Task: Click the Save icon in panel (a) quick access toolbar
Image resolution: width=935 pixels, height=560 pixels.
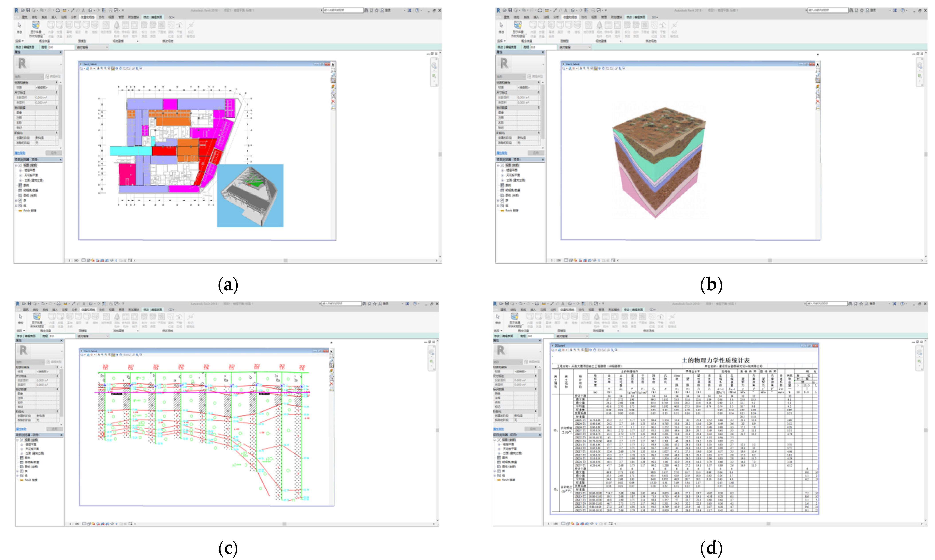Action: pos(28,10)
